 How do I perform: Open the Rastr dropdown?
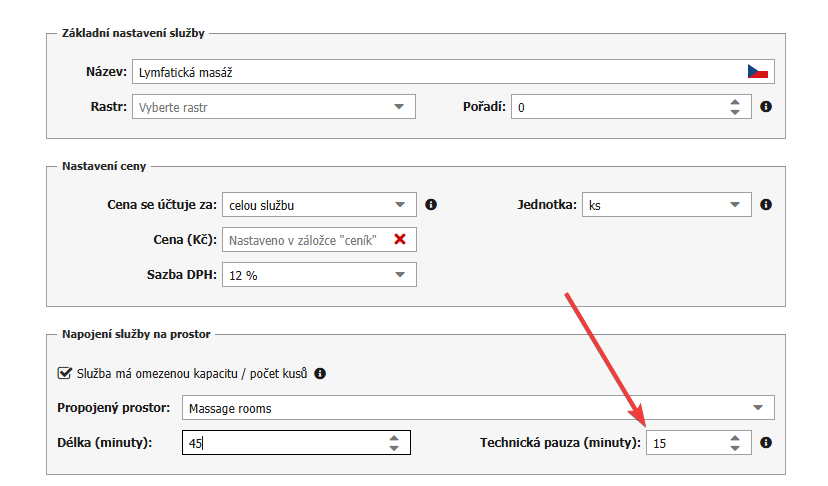(272, 106)
